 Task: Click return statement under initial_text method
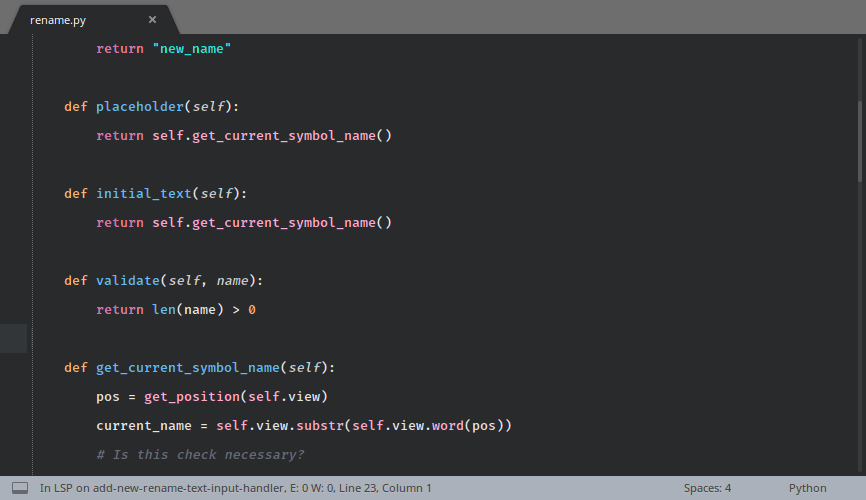tap(244, 223)
